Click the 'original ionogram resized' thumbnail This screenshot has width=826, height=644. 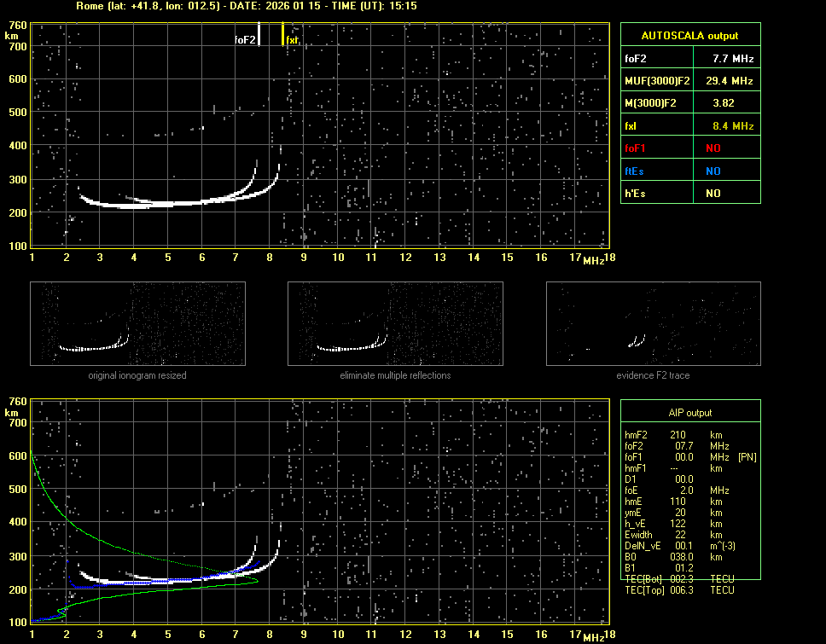coord(137,324)
